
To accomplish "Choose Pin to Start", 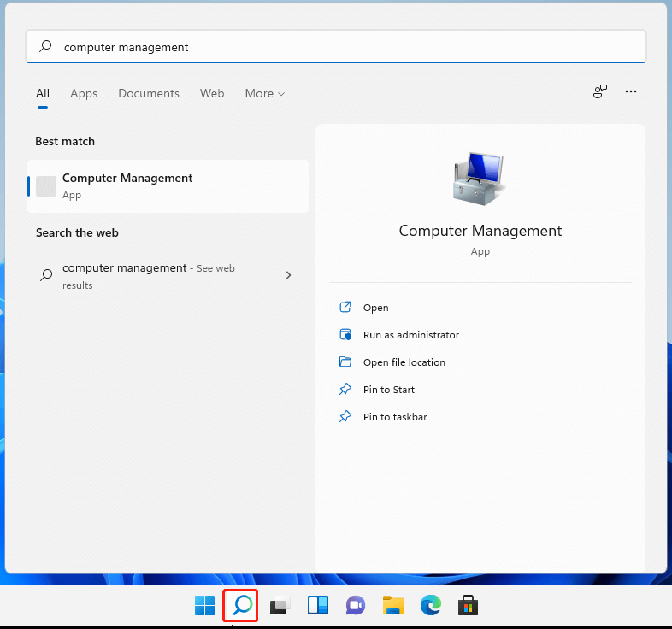I will click(389, 390).
